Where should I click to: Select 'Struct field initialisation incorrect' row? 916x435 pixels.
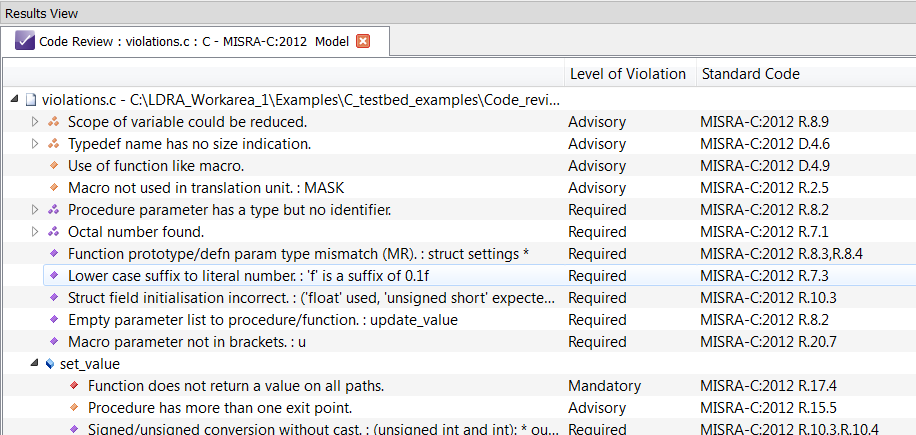coord(313,298)
